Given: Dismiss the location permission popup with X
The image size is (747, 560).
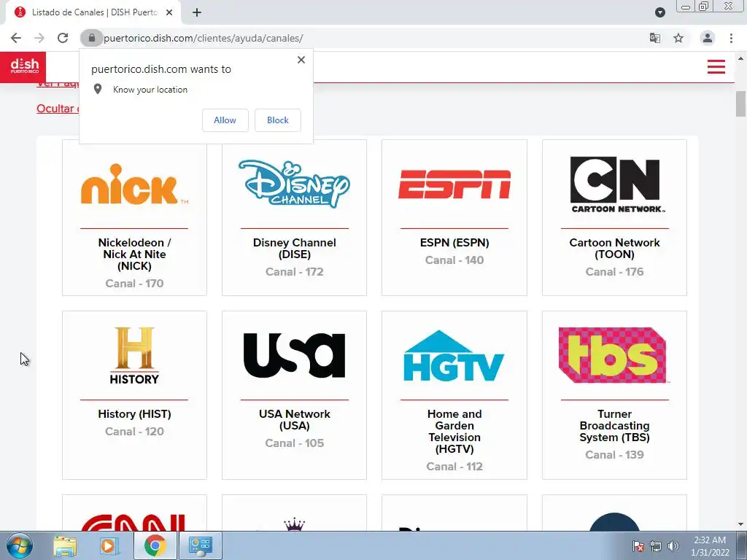Looking at the screenshot, I should tap(301, 60).
